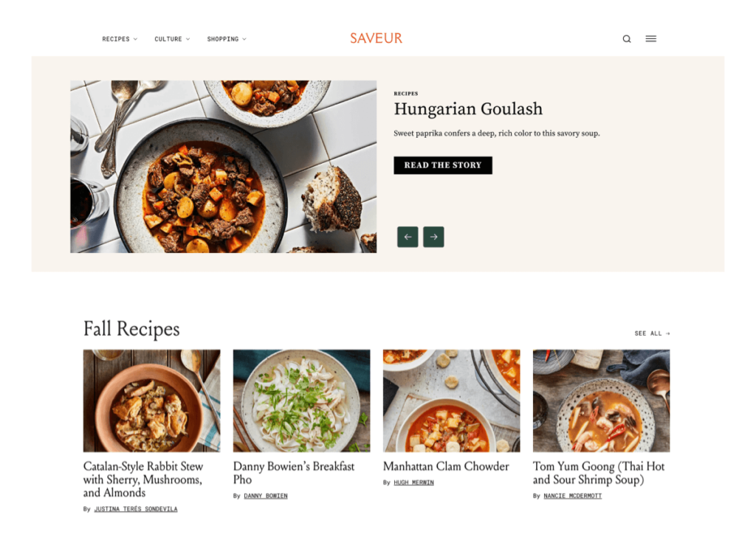This screenshot has width=756, height=554.
Task: Open Catalan-Style Rabbit Stew photo
Action: pyautogui.click(x=152, y=401)
